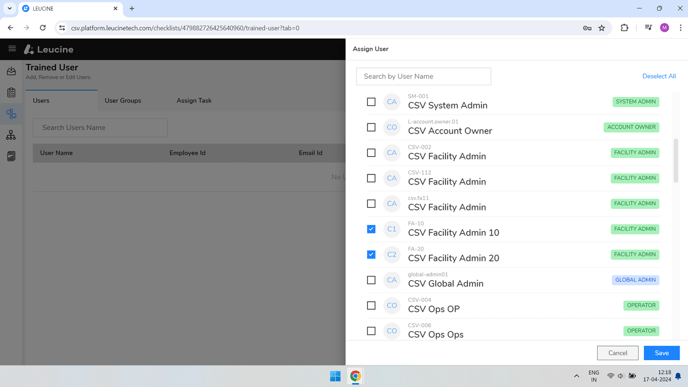Screen dimensions: 688x387
Task: Open Chrome profile avatar M
Action: [664, 28]
